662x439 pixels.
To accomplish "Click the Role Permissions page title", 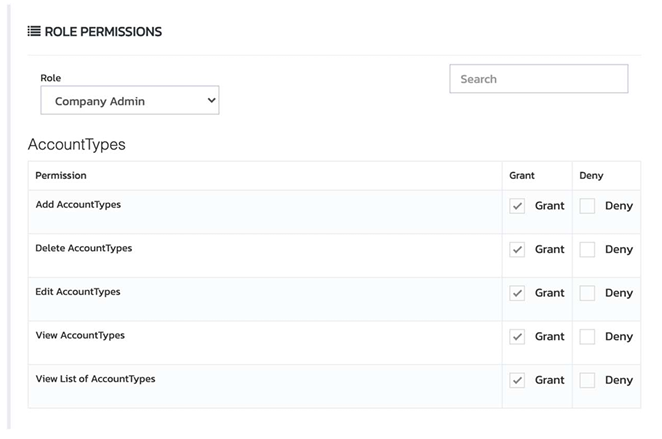I will coord(103,32).
